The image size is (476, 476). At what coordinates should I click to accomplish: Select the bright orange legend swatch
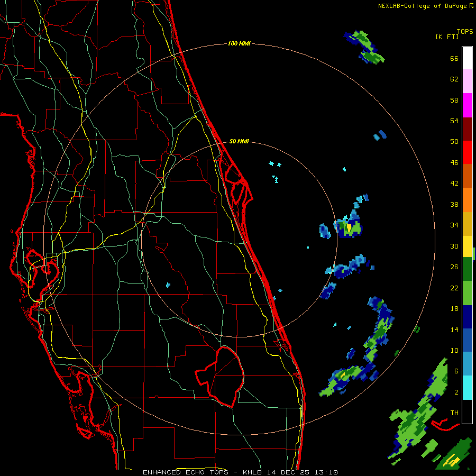tap(467, 200)
